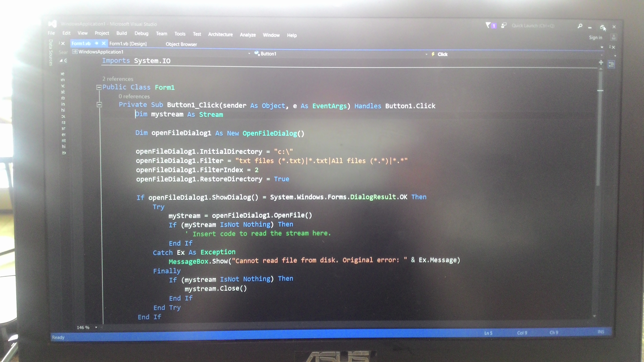Image resolution: width=644 pixels, height=362 pixels.
Task: Click the editor split-window handle icon
Action: (601, 62)
